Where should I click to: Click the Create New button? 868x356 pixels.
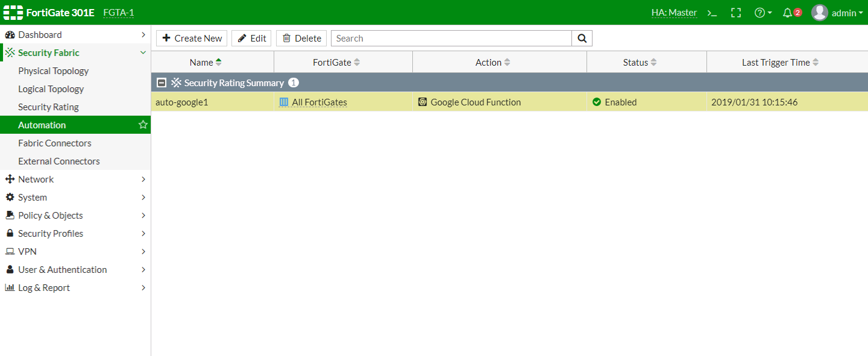(192, 38)
